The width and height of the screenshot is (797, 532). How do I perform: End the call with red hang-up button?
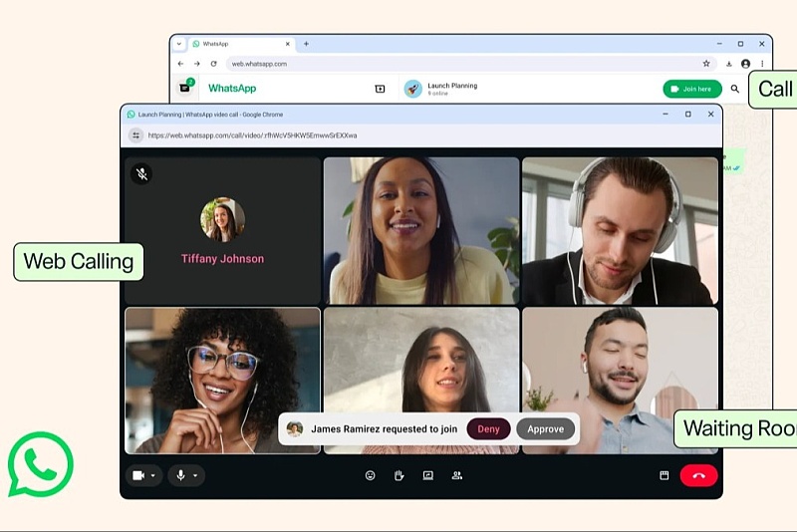pyautogui.click(x=699, y=475)
